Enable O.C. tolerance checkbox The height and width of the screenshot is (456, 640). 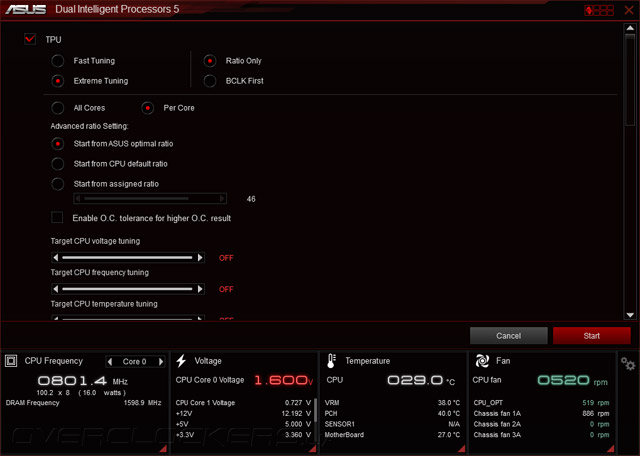[57, 217]
